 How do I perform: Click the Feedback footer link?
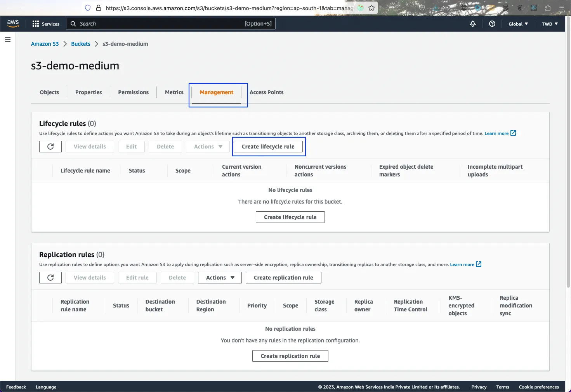click(16, 387)
